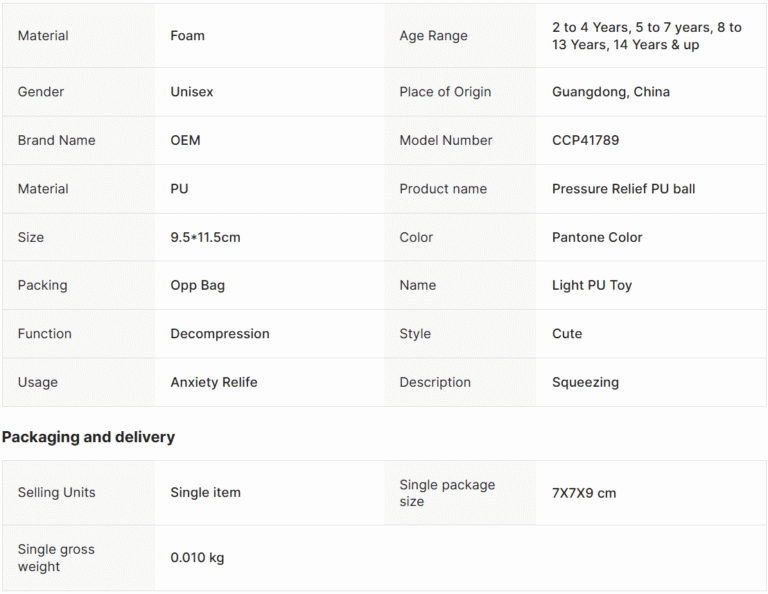This screenshot has height=594, width=768.
Task: Click the Pressure Relief PU ball text
Action: [x=623, y=189]
